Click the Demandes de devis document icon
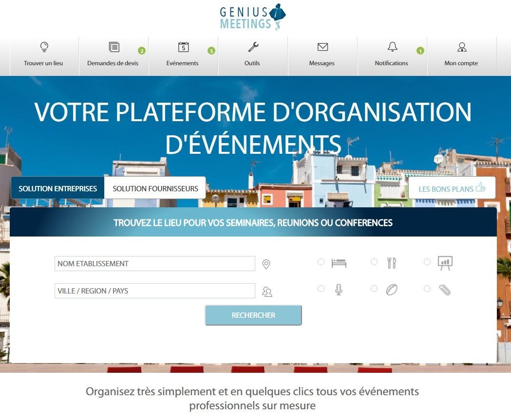511x420 pixels. click(x=114, y=47)
